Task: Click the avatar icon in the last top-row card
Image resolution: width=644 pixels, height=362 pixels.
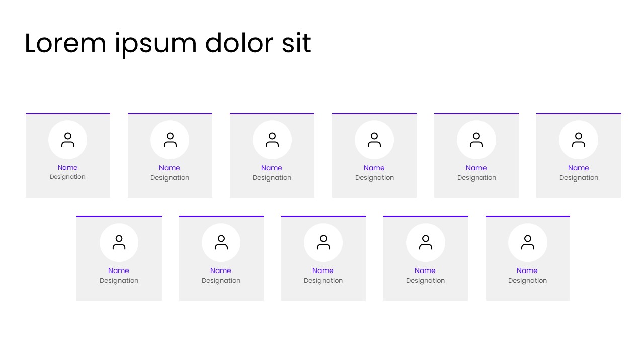Action: click(x=579, y=140)
